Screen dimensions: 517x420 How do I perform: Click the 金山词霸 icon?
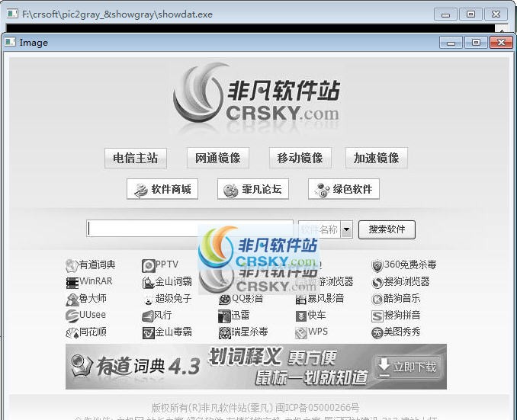[148, 283]
